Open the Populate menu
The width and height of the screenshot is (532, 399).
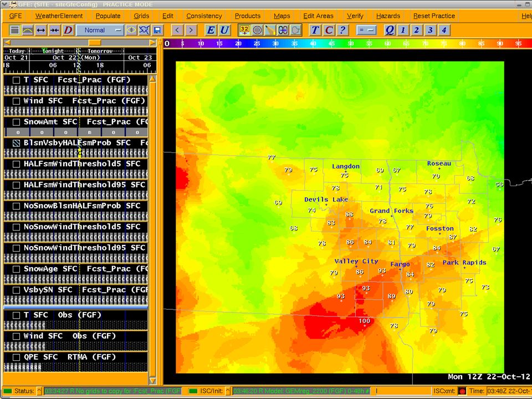pos(108,16)
